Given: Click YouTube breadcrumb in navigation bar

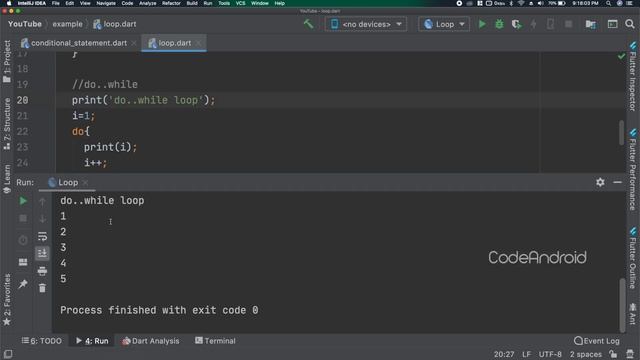Looking at the screenshot, I should 24,24.
